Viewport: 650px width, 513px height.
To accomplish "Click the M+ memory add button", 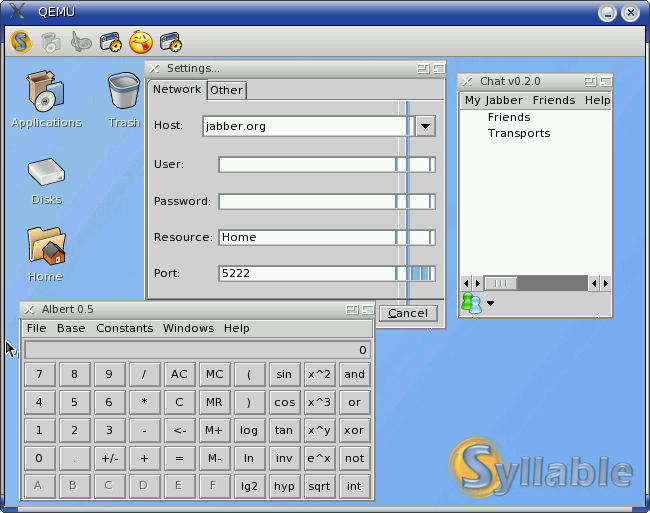I will click(x=214, y=430).
